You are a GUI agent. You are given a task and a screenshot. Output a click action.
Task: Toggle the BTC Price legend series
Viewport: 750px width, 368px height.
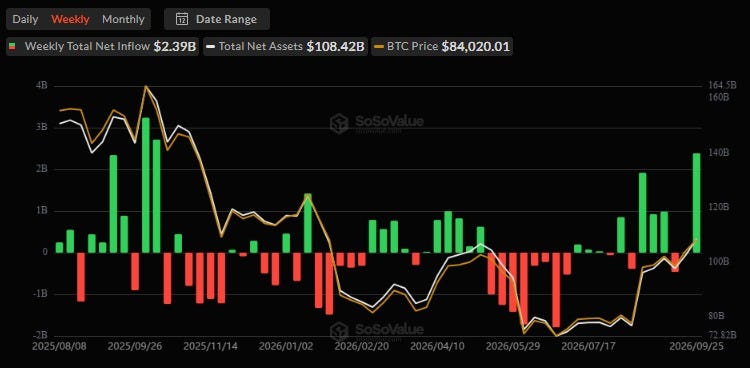tap(442, 46)
